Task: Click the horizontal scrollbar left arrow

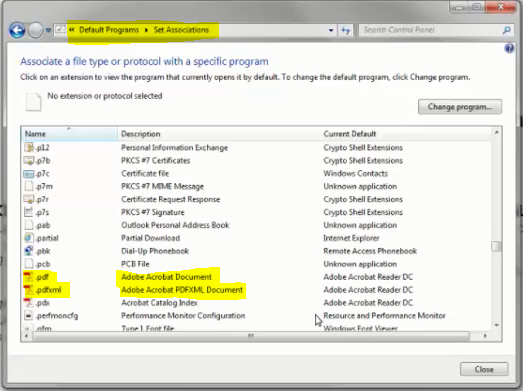Action: 26,336
